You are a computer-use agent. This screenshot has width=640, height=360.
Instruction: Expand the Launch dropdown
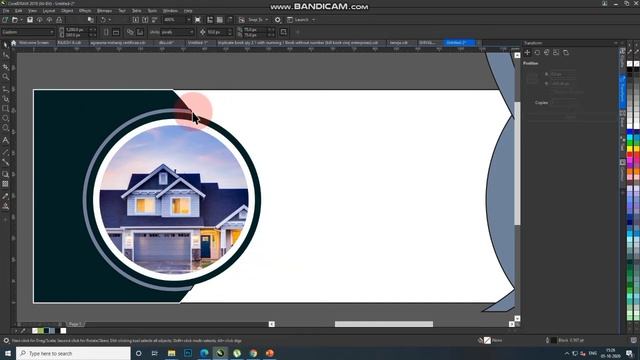click(x=313, y=20)
